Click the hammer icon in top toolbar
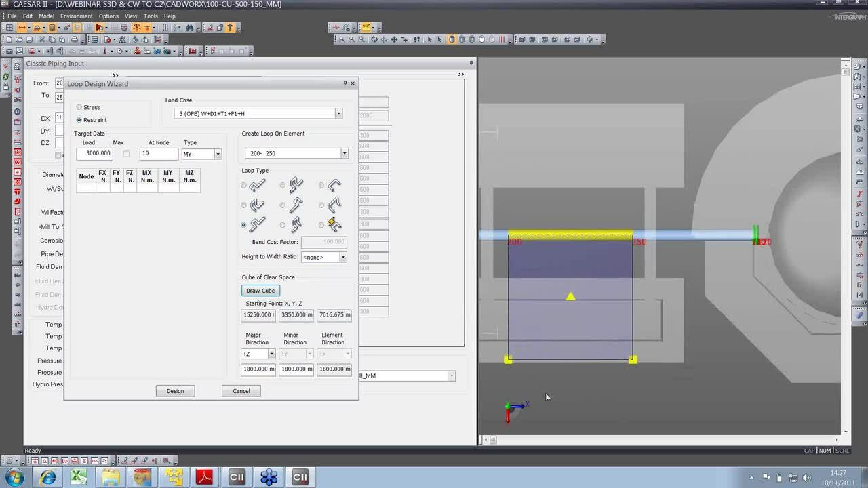This screenshot has width=868, height=488. (230, 28)
